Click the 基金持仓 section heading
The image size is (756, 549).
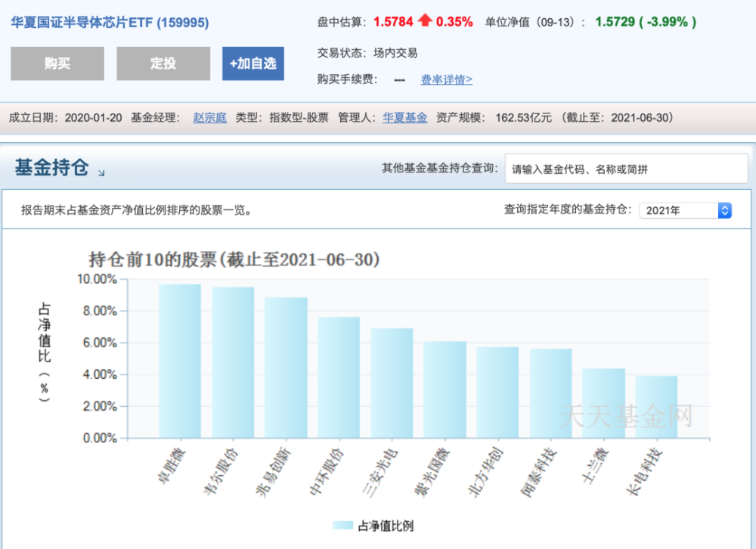tap(51, 167)
